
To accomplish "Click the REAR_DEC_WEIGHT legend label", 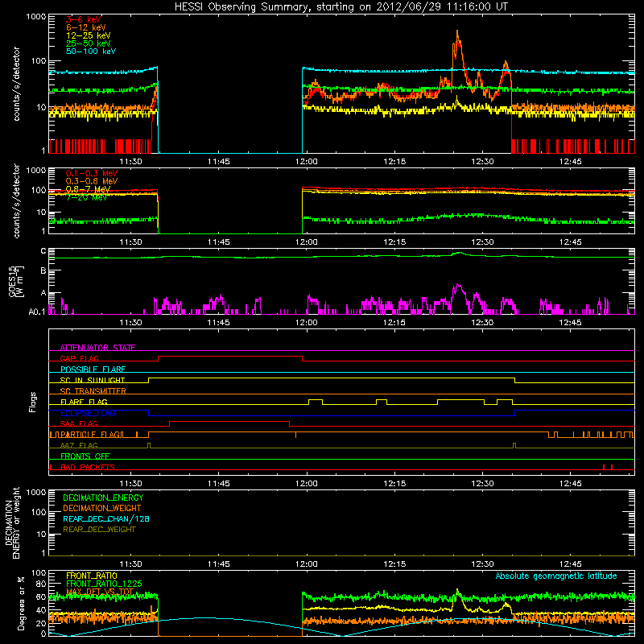I will click(99, 530).
